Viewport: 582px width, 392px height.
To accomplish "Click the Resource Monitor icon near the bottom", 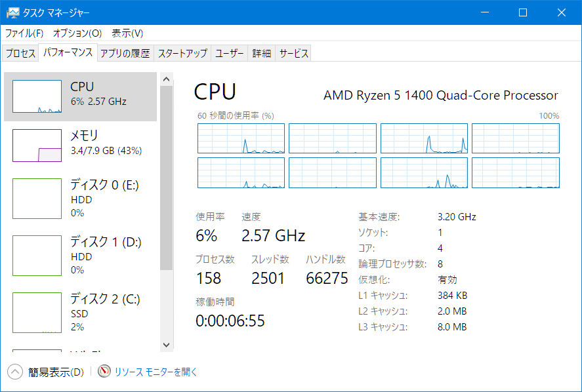I will click(x=104, y=372).
